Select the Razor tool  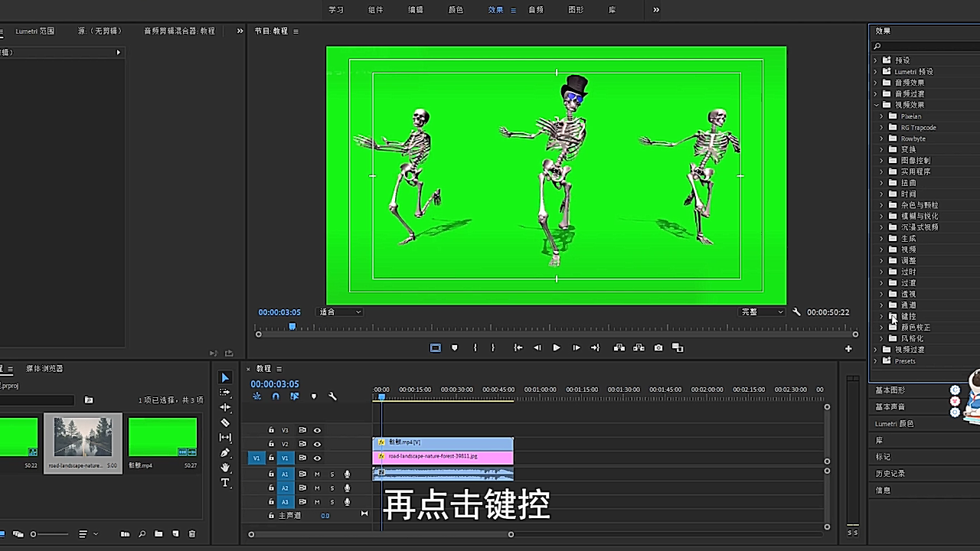click(x=225, y=422)
